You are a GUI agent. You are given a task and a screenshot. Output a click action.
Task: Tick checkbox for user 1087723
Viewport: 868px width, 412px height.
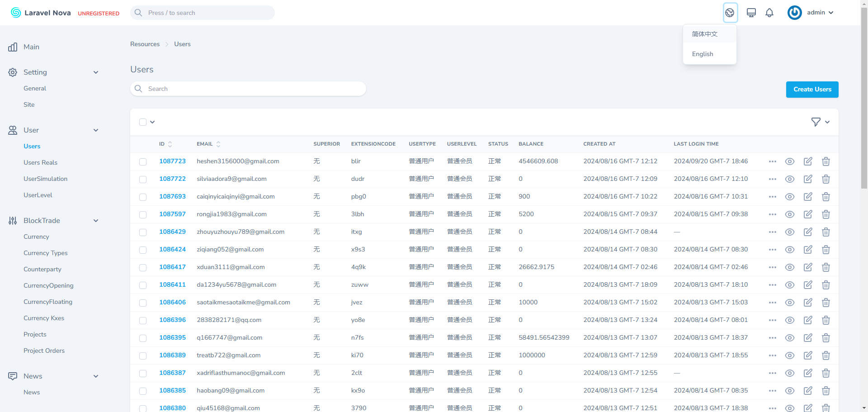[x=143, y=162]
